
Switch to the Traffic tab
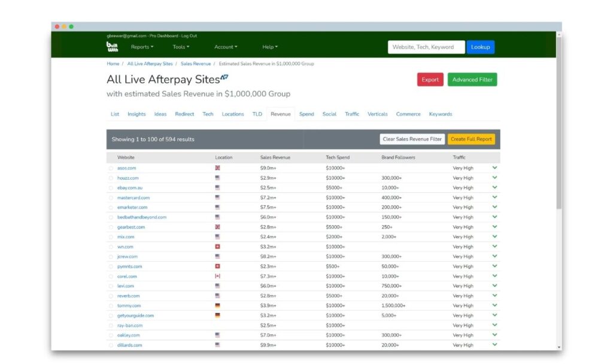(x=352, y=114)
